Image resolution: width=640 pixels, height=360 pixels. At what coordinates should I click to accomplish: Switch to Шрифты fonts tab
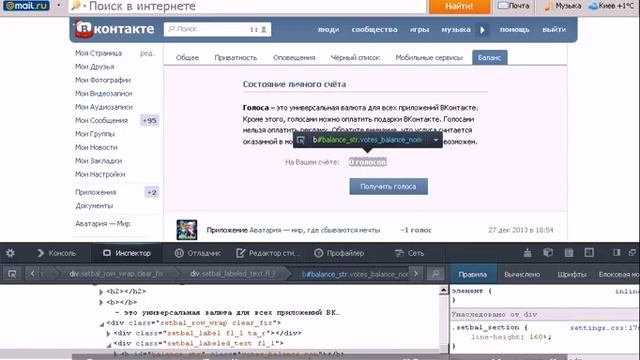point(571,274)
